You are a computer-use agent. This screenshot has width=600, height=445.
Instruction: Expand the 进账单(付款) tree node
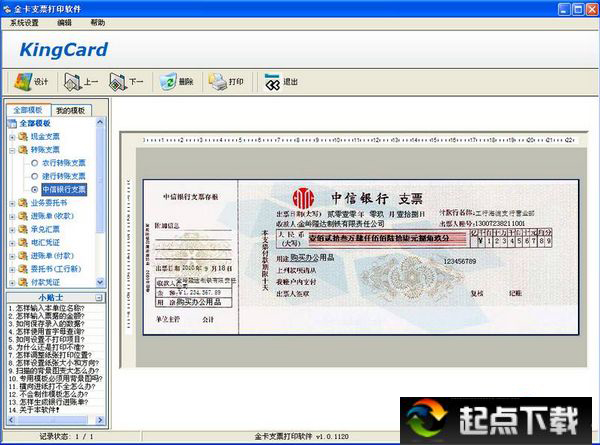point(12,256)
